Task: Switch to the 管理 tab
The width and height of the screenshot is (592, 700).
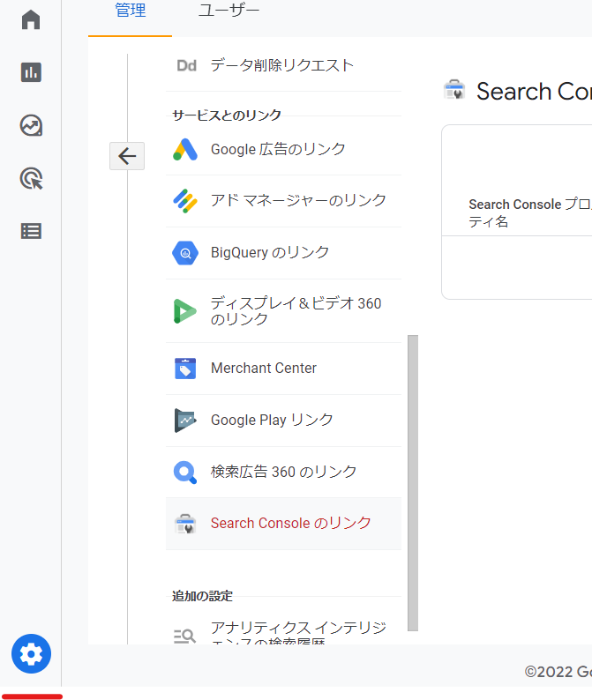Action: click(x=130, y=11)
